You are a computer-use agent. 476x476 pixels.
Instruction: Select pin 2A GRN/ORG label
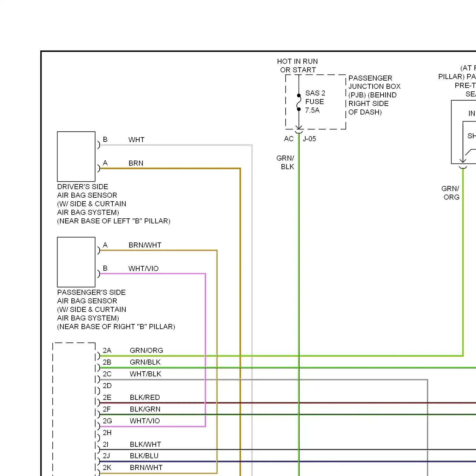(146, 350)
